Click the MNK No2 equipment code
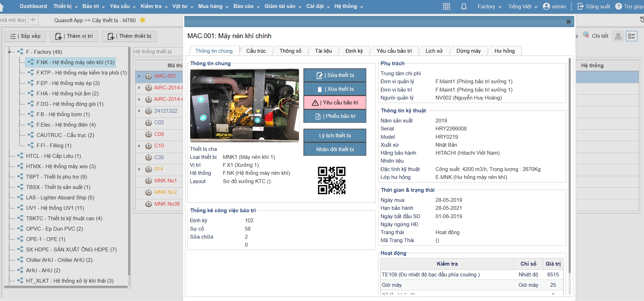Viewport: 644px width, 301px height. (x=166, y=192)
